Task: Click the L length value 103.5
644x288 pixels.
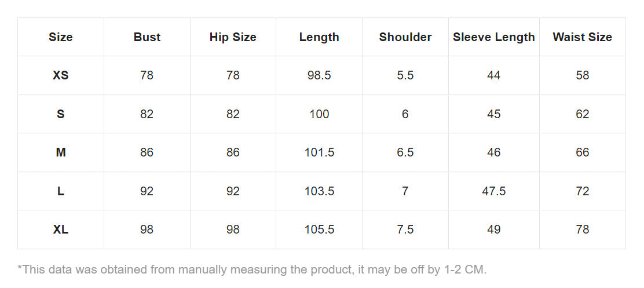Action: click(x=319, y=191)
